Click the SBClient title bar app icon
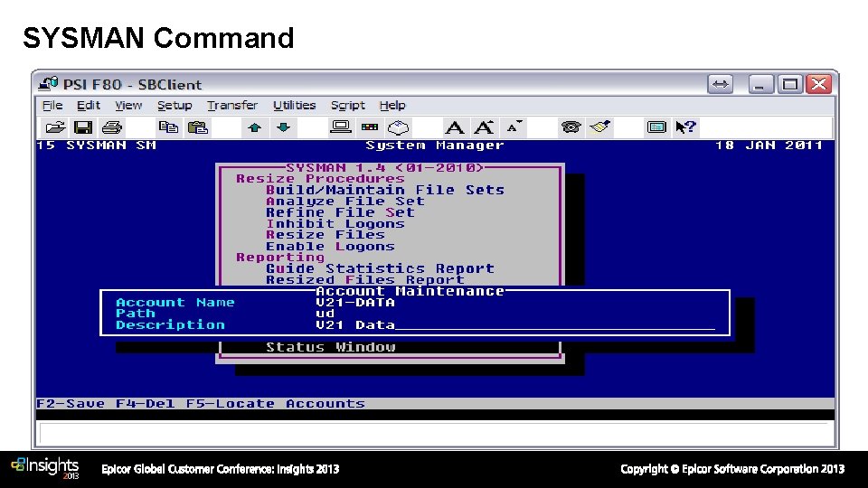Screen dimensions: 868x488 click(48, 84)
